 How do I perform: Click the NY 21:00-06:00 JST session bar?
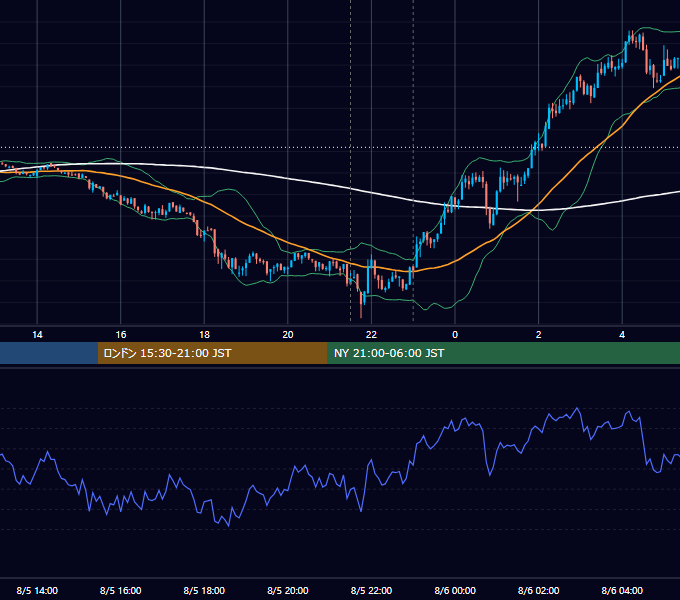pyautogui.click(x=503, y=353)
